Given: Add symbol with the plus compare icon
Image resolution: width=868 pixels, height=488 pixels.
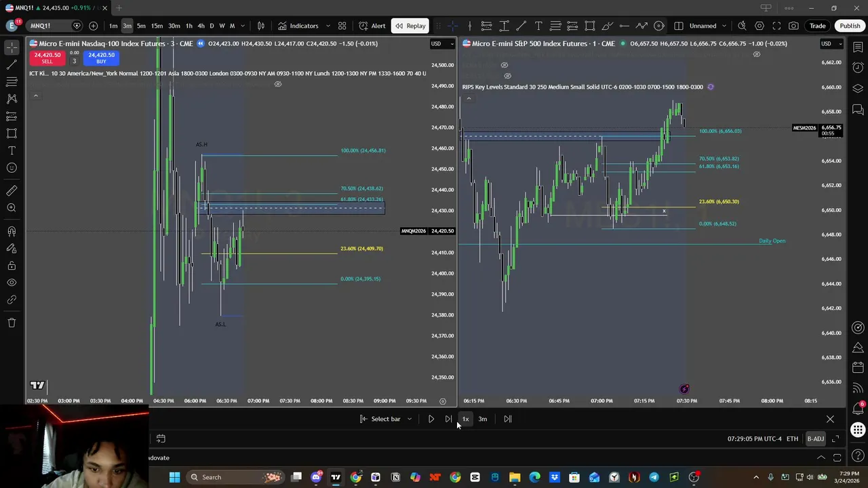Looking at the screenshot, I should coord(93,26).
